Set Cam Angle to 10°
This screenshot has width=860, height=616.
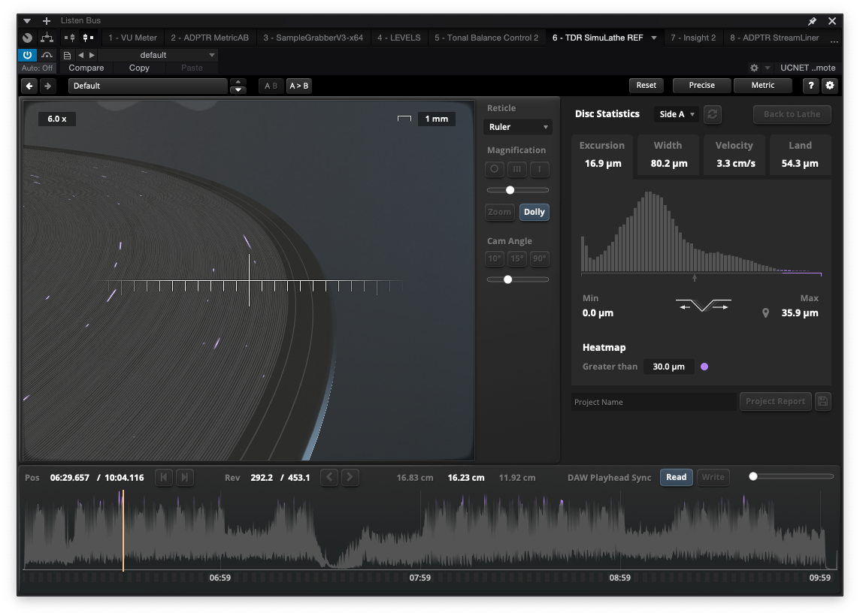pos(494,258)
